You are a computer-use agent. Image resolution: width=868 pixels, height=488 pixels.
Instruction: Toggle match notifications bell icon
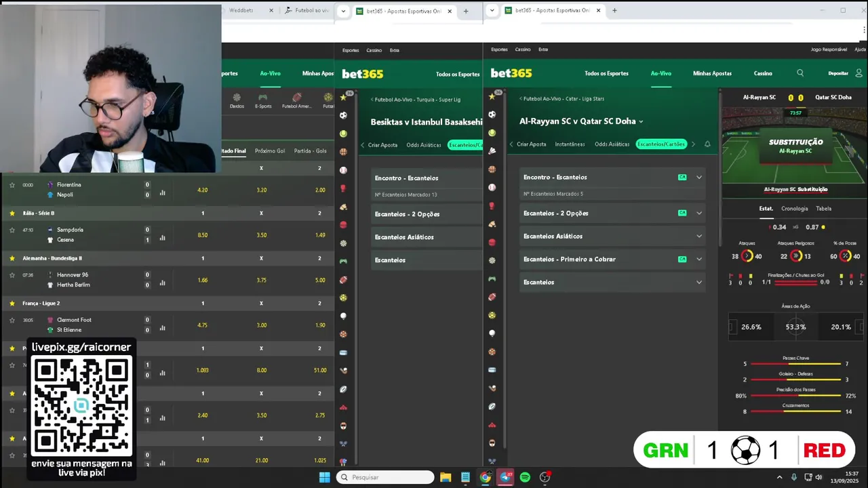(707, 144)
